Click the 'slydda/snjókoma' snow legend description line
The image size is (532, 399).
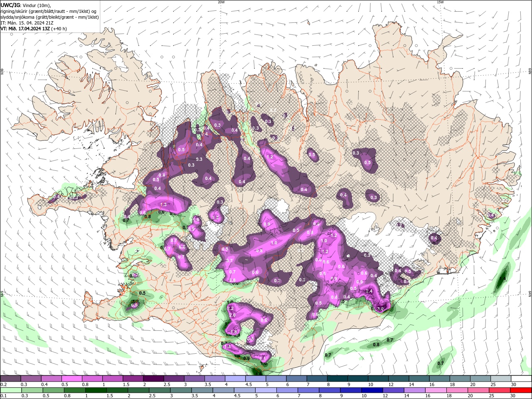(x=49, y=17)
